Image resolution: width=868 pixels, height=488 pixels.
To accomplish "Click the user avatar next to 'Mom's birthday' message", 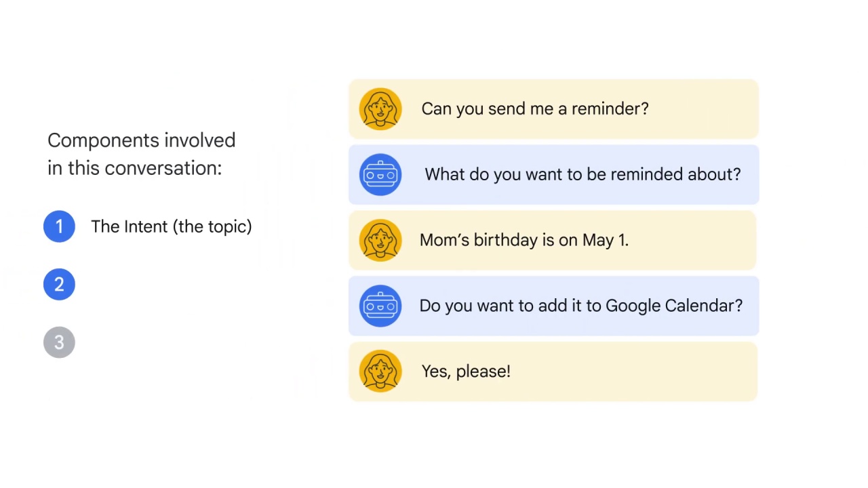I will pos(380,241).
